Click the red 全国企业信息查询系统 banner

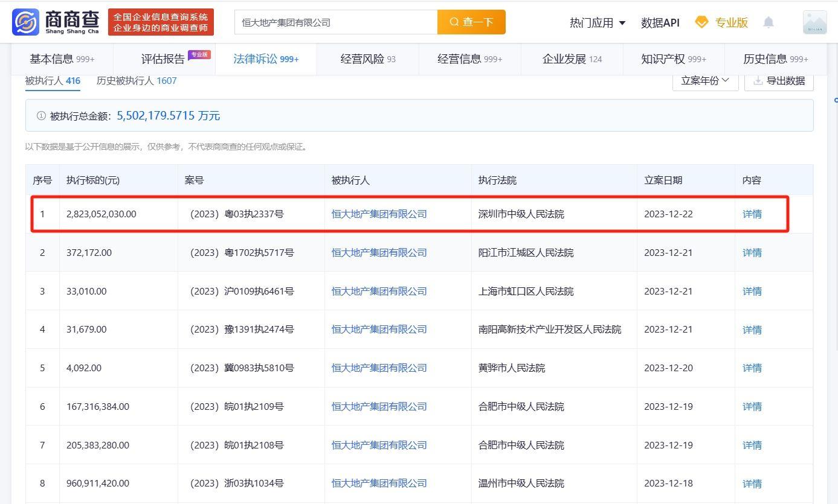pyautogui.click(x=161, y=22)
